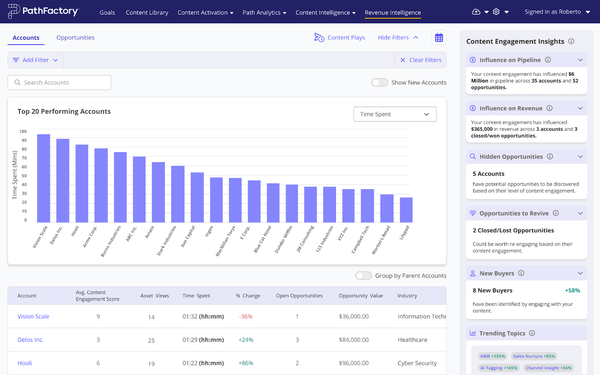Collapse the Opportunities to Revive card
This screenshot has width=600, height=375.
(x=580, y=213)
